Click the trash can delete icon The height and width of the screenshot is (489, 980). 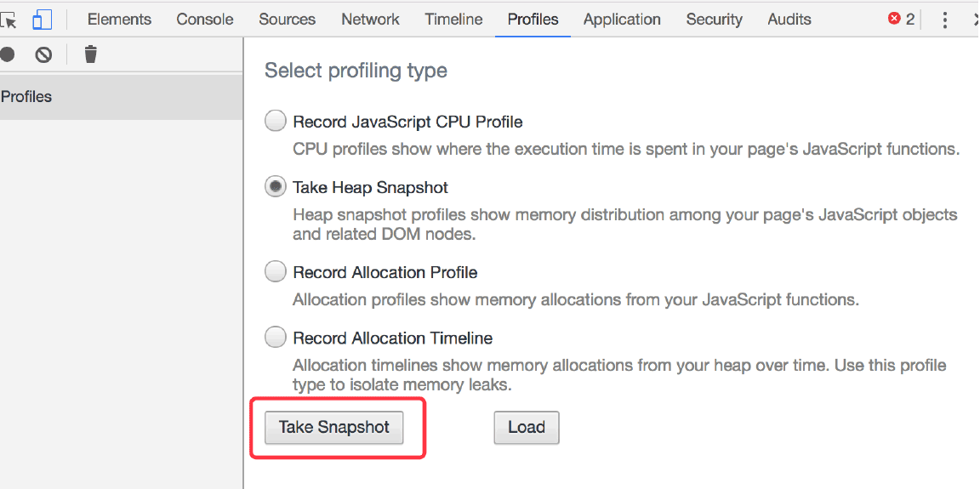coord(91,54)
